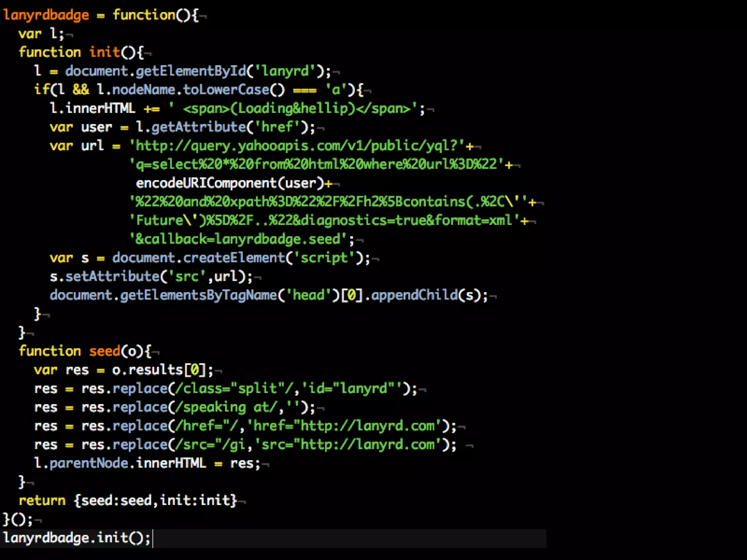Click the toLowerCase() method text
This screenshot has width=747, height=560.
[233, 90]
